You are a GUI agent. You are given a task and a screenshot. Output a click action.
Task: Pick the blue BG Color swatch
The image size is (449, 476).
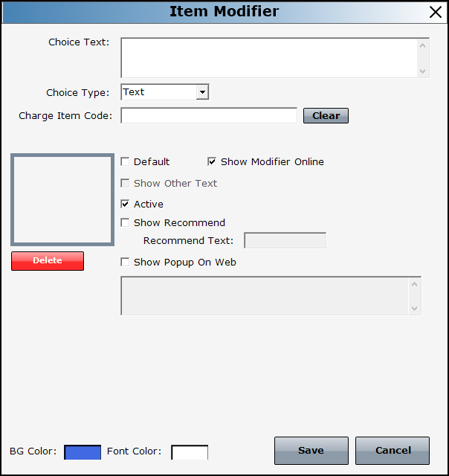tap(83, 451)
